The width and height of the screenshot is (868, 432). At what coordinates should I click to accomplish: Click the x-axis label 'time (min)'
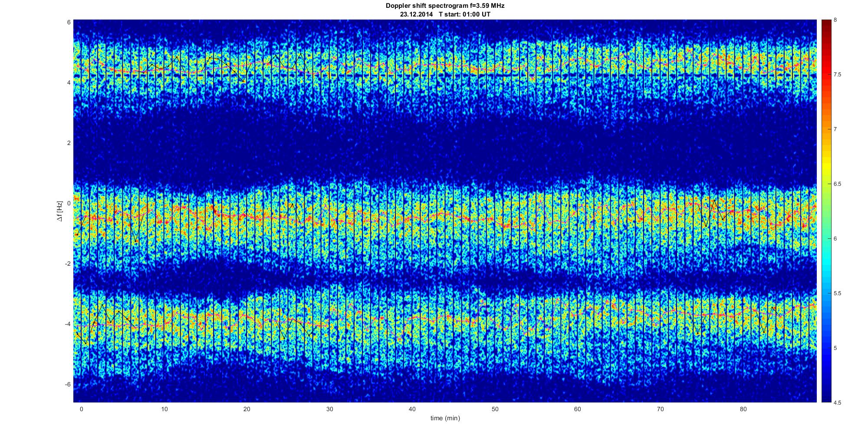point(445,418)
